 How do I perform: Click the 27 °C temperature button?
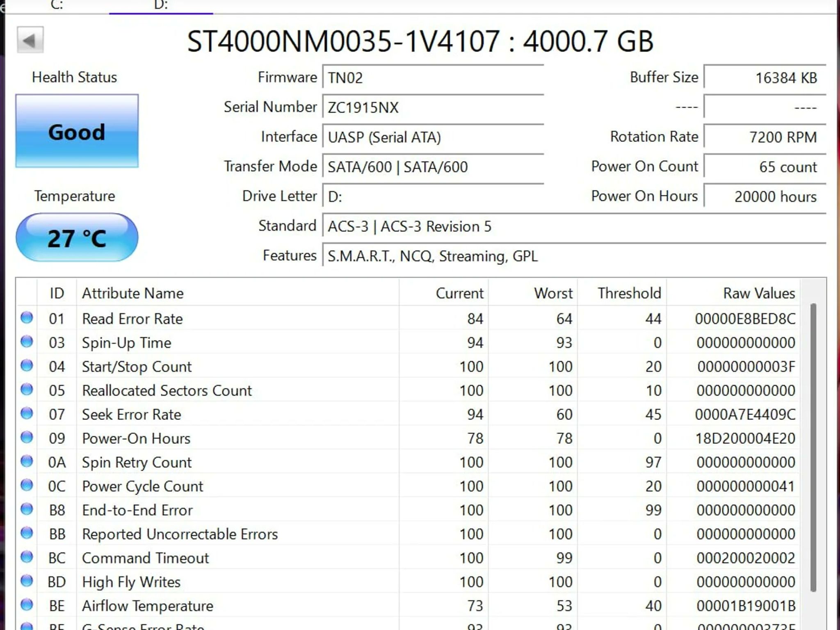(x=77, y=237)
